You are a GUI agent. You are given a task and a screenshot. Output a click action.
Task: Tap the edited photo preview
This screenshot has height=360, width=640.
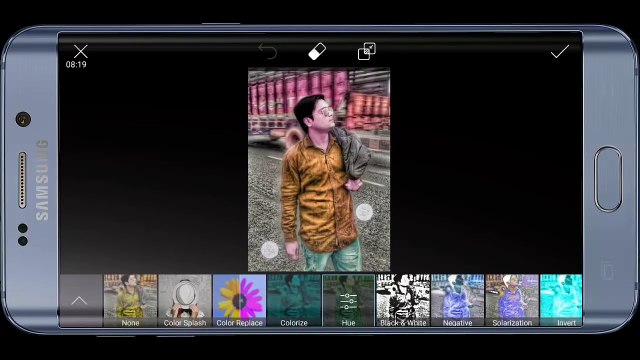click(x=319, y=169)
